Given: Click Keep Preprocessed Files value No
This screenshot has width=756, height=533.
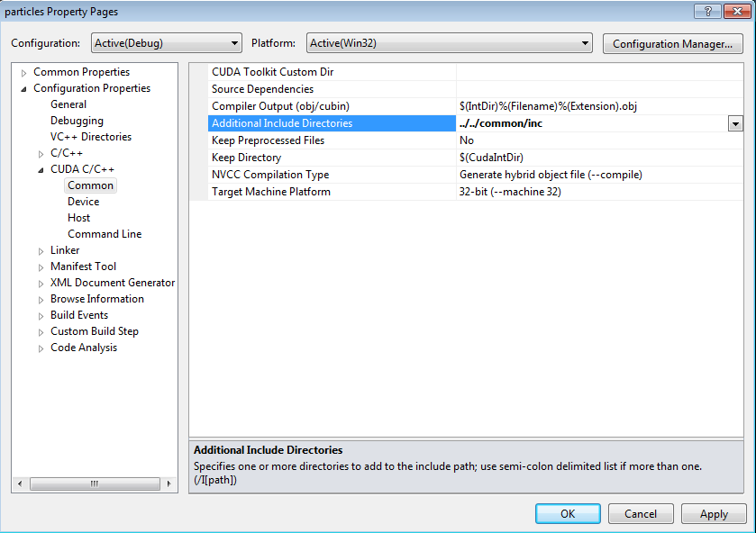Looking at the screenshot, I should coord(599,140).
